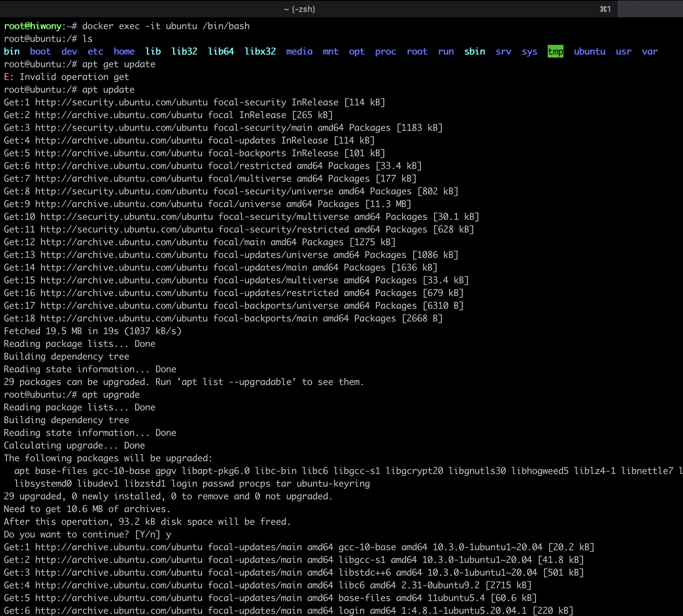Click the 'bin' directory in ls output
683x616 pixels.
click(12, 52)
